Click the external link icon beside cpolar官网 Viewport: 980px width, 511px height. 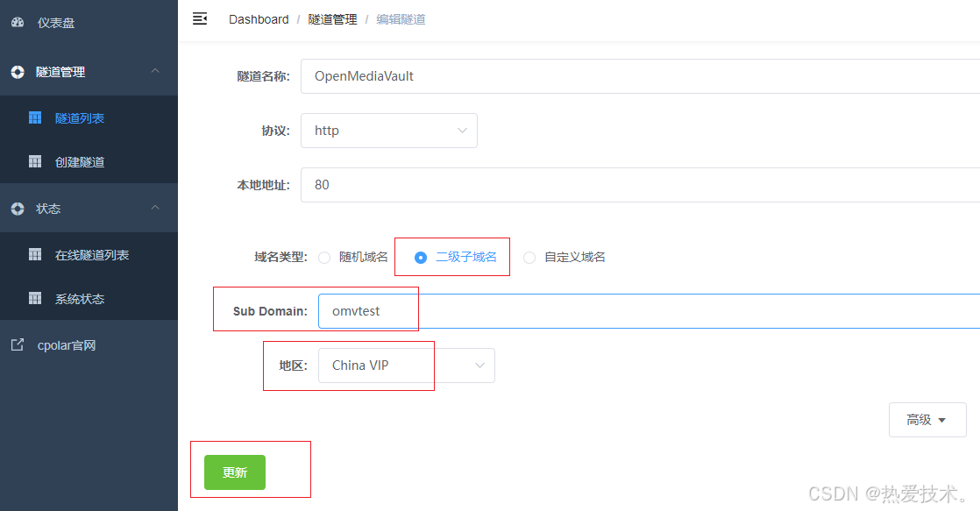(18, 344)
